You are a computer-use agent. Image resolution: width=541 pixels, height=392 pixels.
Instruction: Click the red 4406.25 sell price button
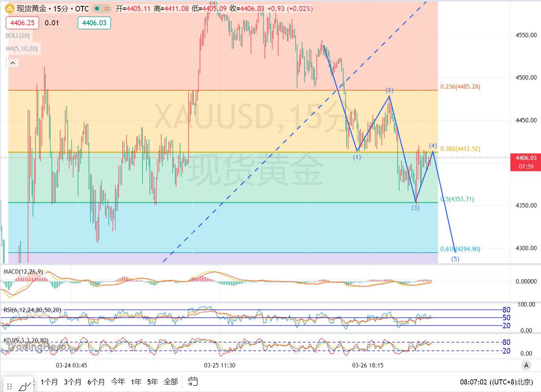pos(22,23)
